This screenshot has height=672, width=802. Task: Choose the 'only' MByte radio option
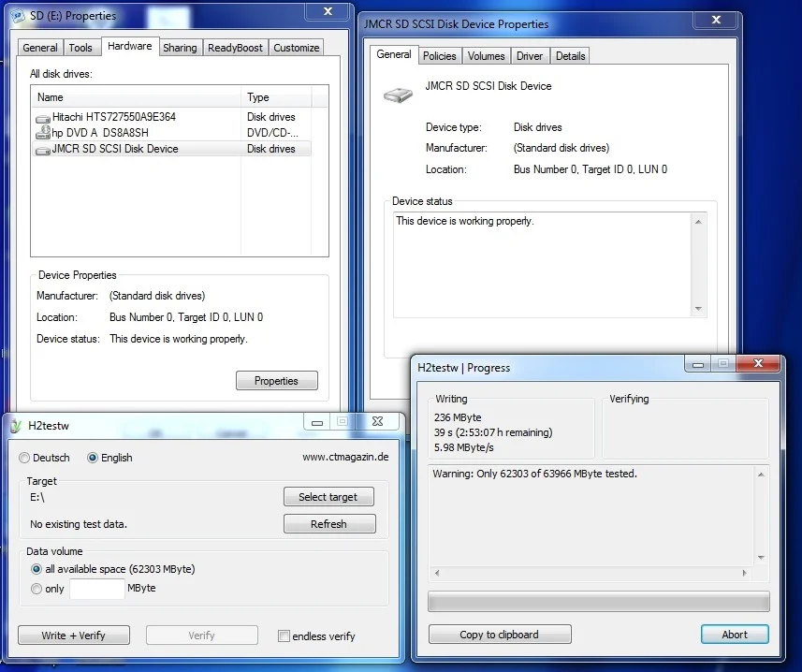tap(36, 589)
